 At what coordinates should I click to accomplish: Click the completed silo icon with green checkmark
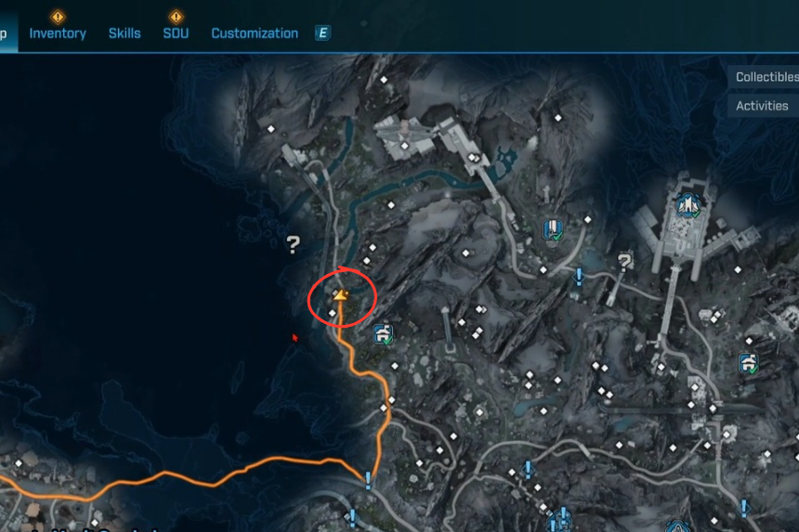553,229
